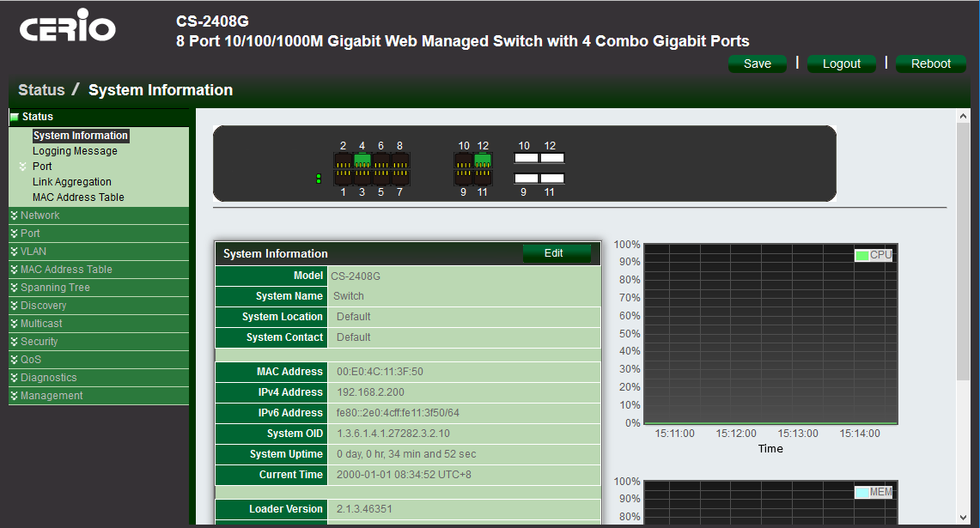Click RJ45 combo port 11 on the switch panel
The width and height of the screenshot is (980, 528).
tap(483, 177)
